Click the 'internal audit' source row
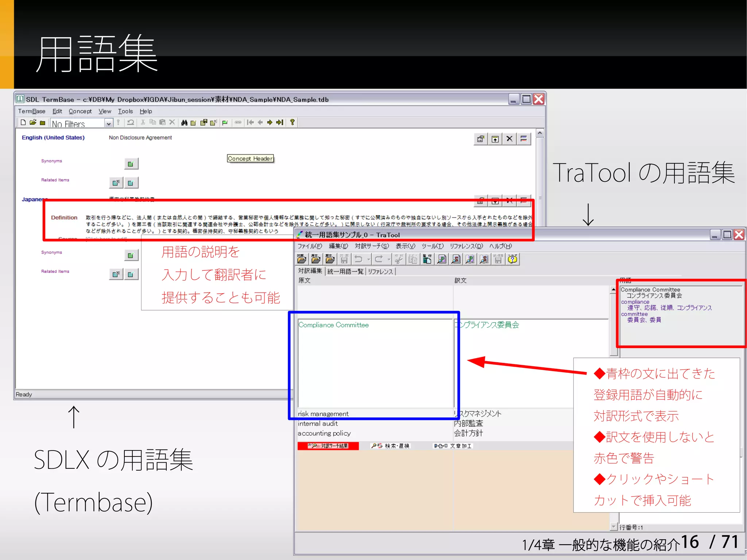The image size is (747, 560). tap(375, 424)
